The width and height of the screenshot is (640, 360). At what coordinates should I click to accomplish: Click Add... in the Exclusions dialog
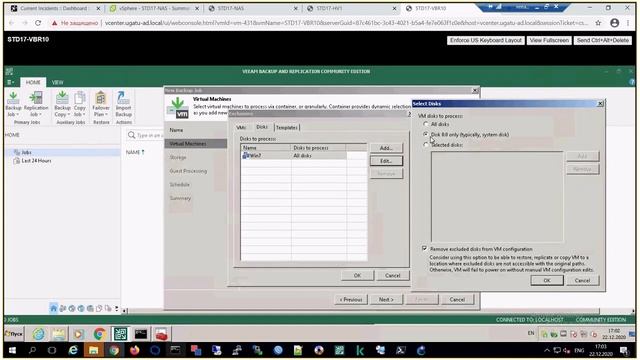[386, 148]
